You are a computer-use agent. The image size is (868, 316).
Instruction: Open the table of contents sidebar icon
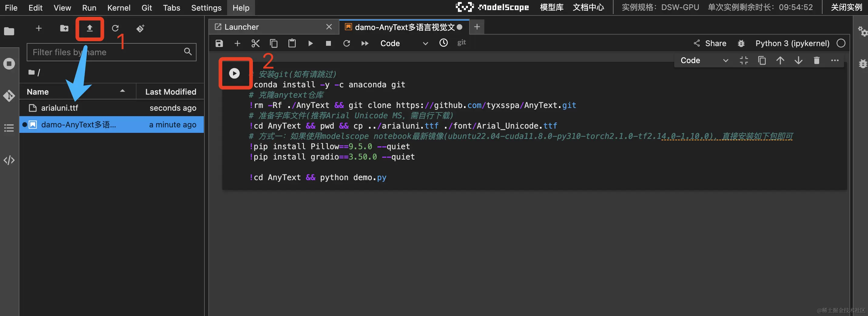pos(9,128)
